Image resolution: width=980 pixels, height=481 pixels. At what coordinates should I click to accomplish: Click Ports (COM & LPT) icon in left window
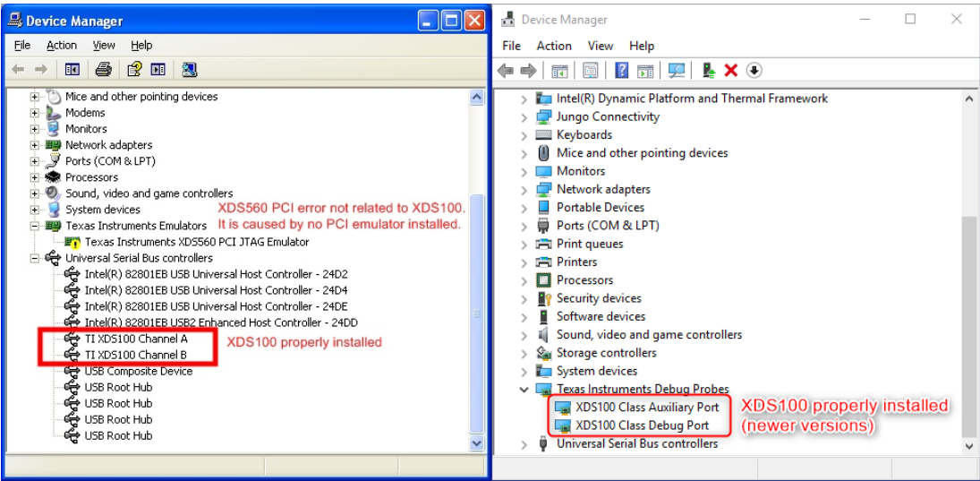tap(54, 160)
